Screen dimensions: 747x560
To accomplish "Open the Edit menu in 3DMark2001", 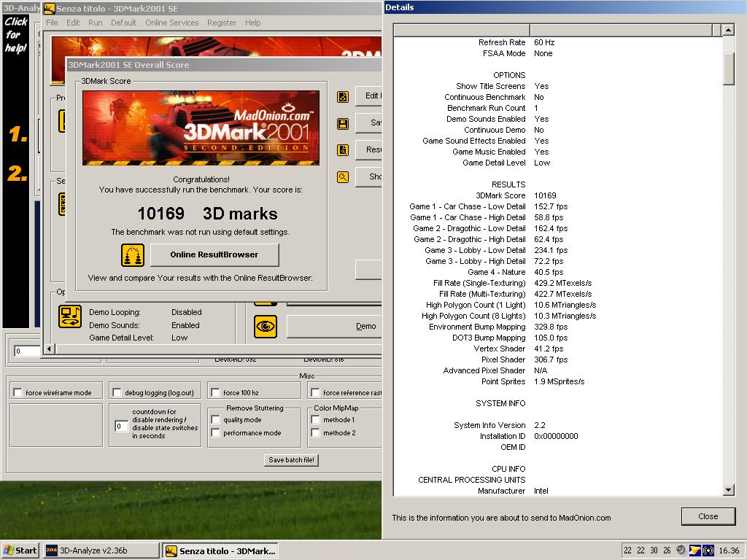I will pyautogui.click(x=73, y=23).
